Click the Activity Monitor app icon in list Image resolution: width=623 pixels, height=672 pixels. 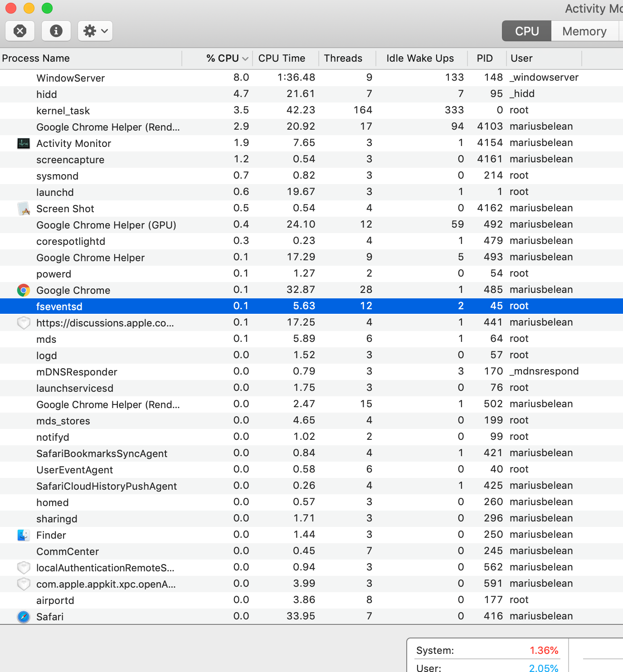[24, 143]
